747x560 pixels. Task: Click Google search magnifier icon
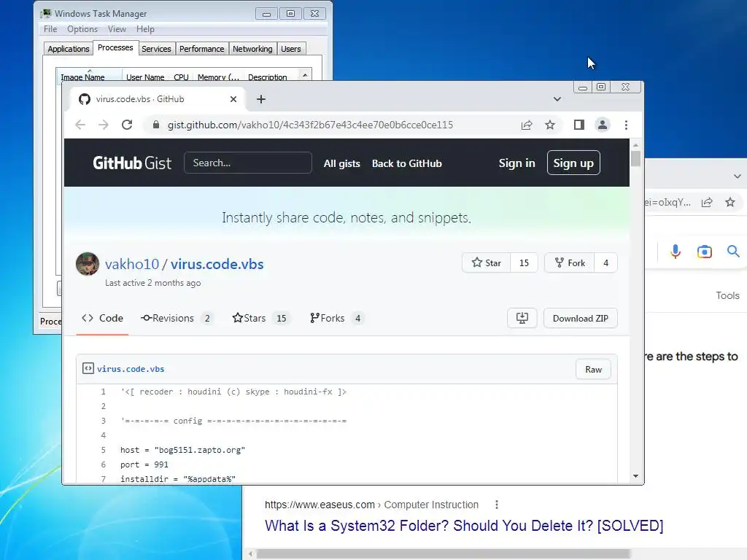coord(733,251)
